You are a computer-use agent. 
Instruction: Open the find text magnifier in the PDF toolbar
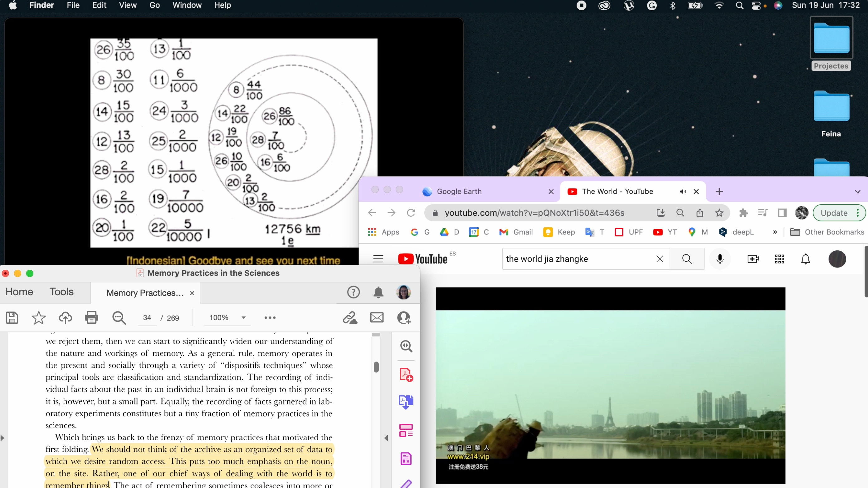coord(119,317)
